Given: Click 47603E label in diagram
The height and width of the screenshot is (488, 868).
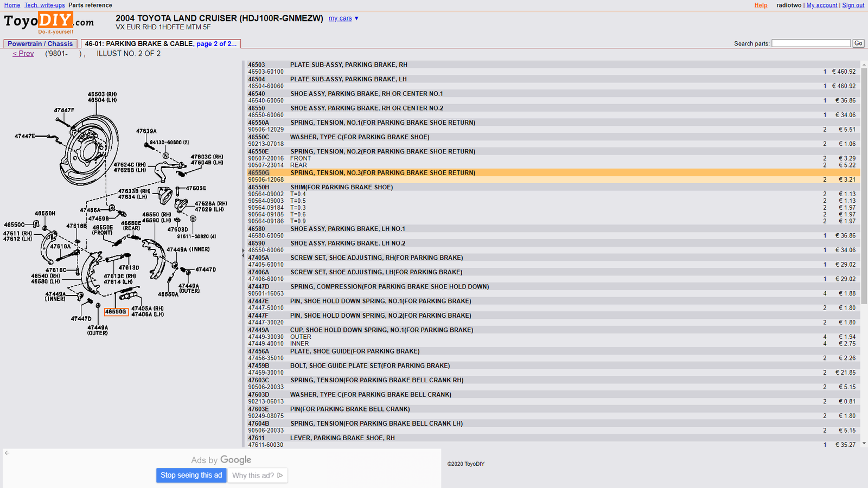Looking at the screenshot, I should pyautogui.click(x=196, y=188).
